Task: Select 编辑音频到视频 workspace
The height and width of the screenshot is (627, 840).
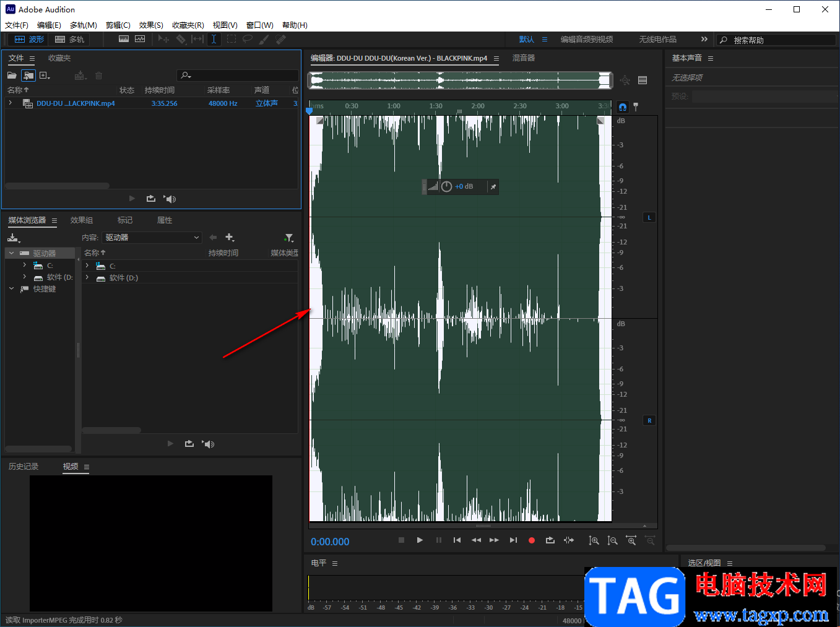Action: coord(587,40)
